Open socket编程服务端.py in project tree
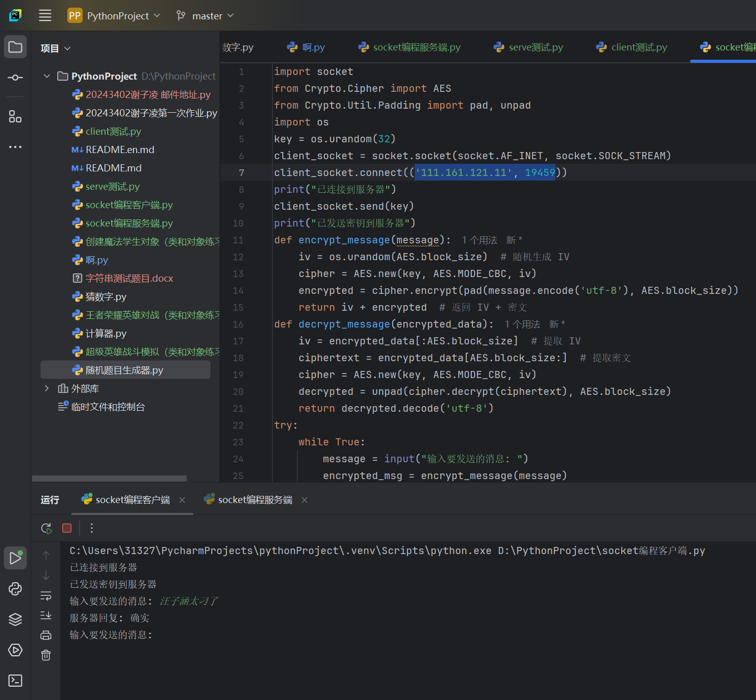The width and height of the screenshot is (756, 700). (x=122, y=223)
